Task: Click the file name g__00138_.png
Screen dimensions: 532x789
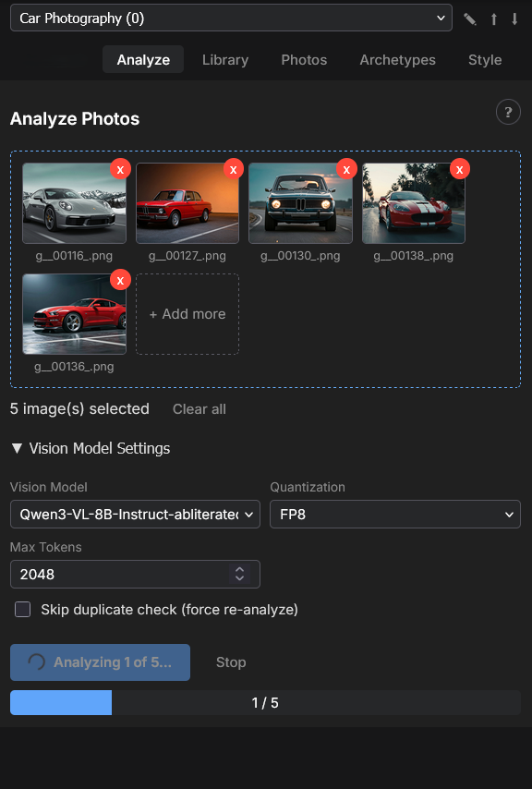Action: 414,256
